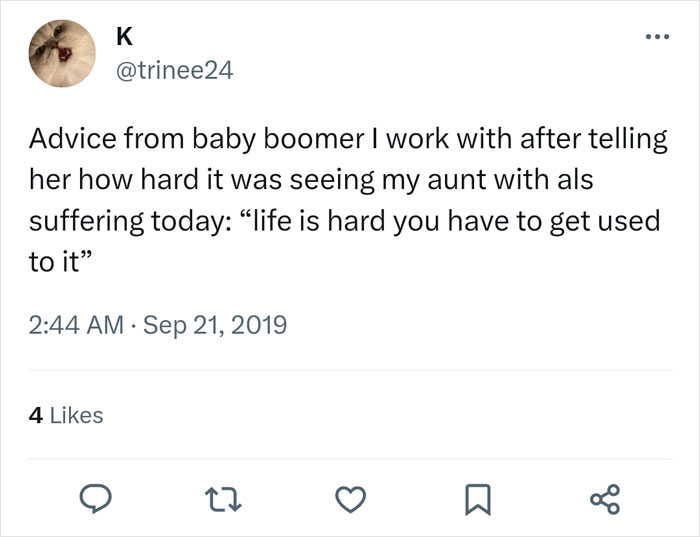Click the number 4 in the like count
The width and height of the screenshot is (700, 537).
pyautogui.click(x=36, y=415)
